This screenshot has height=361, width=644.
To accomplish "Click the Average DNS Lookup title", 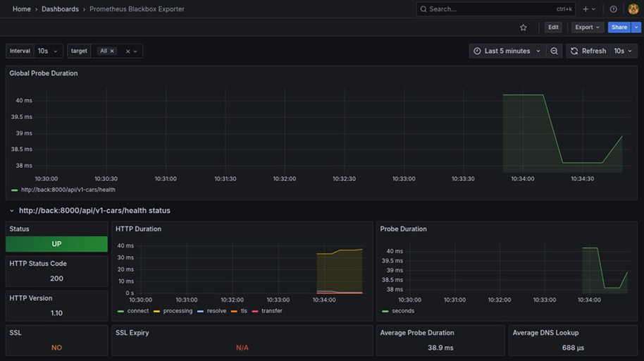I will click(545, 333).
